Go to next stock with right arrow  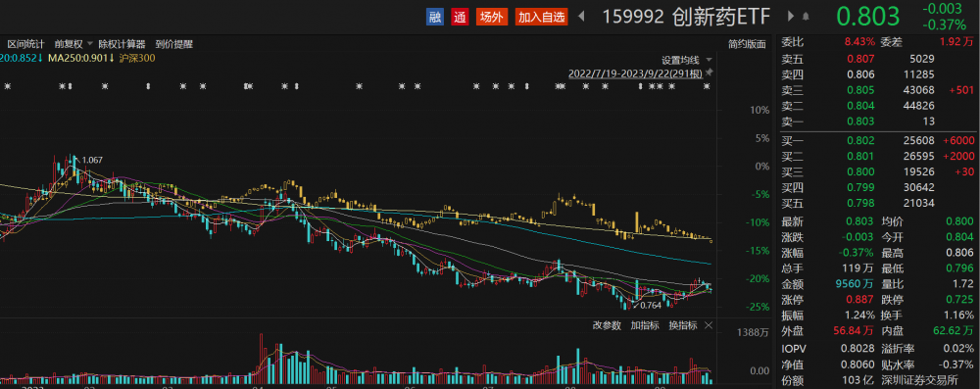[x=791, y=17]
